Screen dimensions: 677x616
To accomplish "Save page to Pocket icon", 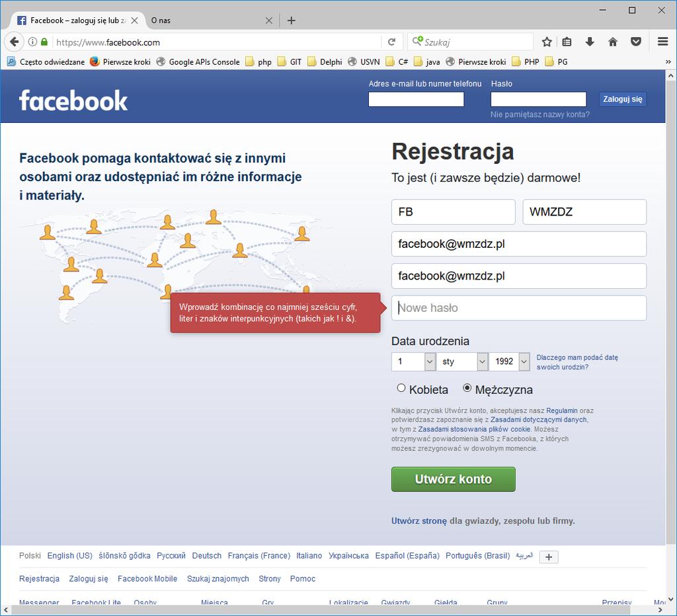I will [x=636, y=42].
